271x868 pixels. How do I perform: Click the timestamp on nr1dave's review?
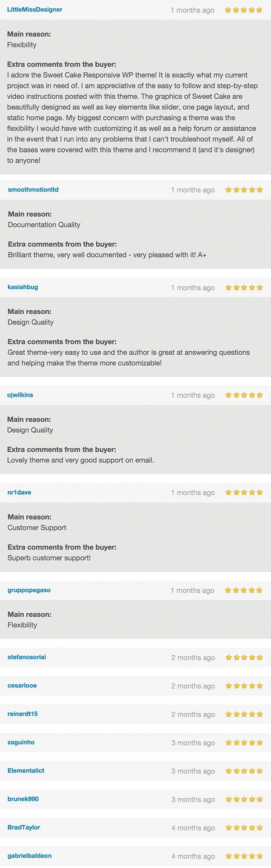point(193,493)
